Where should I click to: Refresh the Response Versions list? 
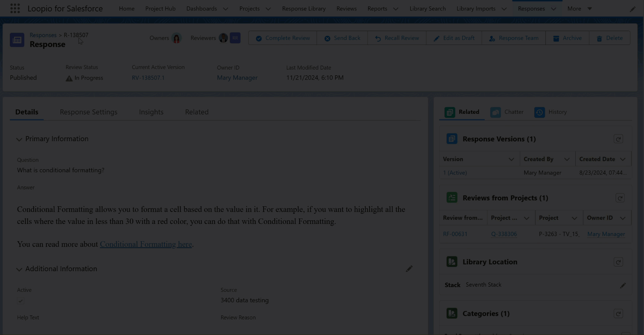618,139
